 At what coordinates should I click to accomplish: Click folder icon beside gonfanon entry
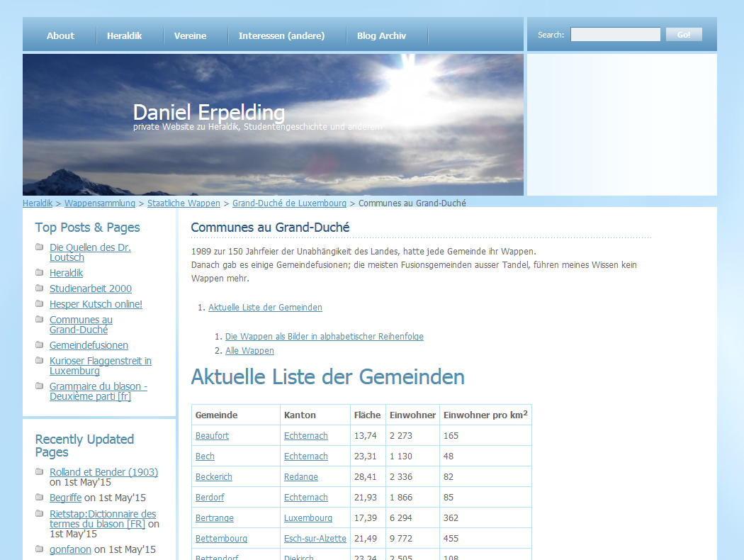tap(40, 549)
